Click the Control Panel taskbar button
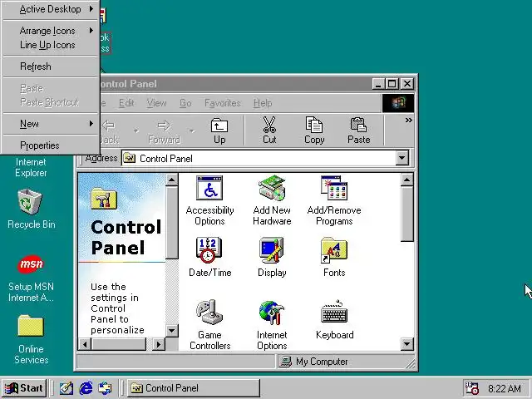Screen dimensions: 532x399 click(x=194, y=388)
